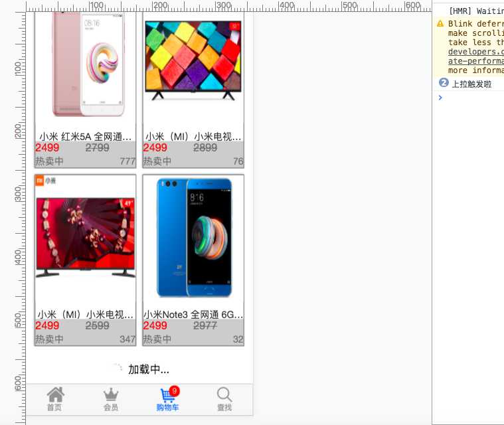The image size is (504, 425).
Task: Focus the console input prompt arrow
Action: click(440, 98)
